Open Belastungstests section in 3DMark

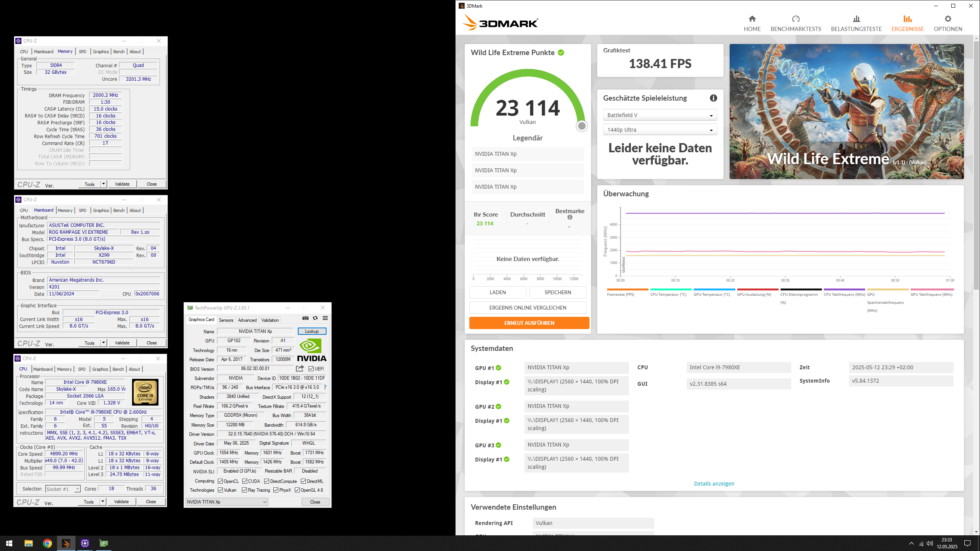click(x=856, y=24)
